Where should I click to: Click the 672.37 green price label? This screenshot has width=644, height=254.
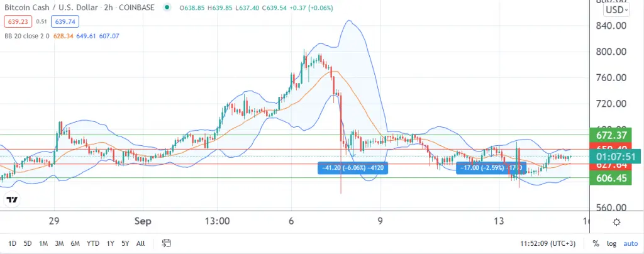pyautogui.click(x=610, y=135)
